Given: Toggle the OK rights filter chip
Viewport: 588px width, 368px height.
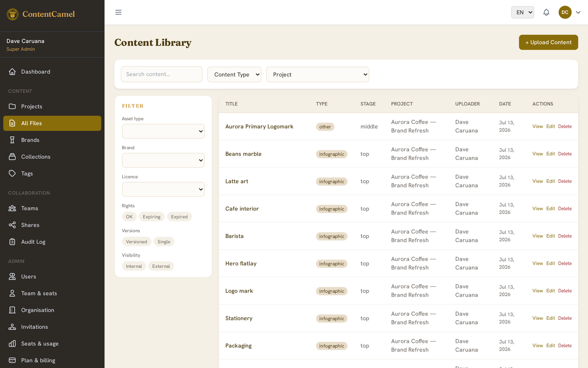Looking at the screenshot, I should coord(129,217).
